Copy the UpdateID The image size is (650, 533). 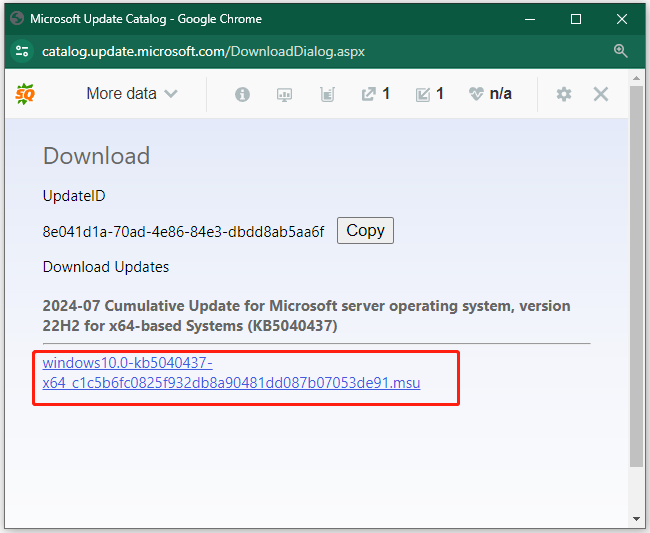365,230
